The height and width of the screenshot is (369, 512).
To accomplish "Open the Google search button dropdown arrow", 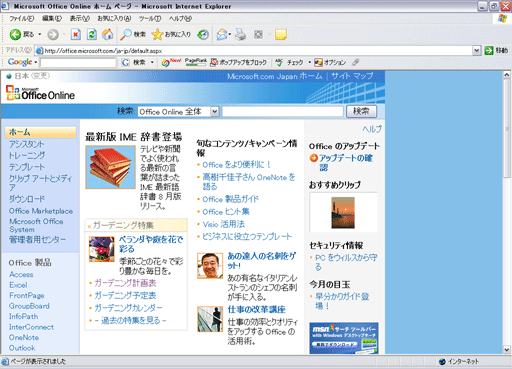I will [152, 62].
